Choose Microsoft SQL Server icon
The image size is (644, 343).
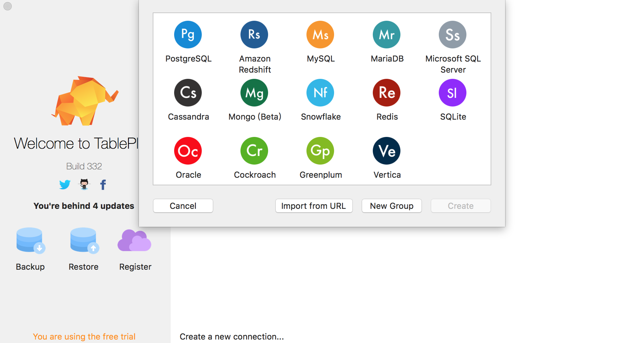coord(453,35)
